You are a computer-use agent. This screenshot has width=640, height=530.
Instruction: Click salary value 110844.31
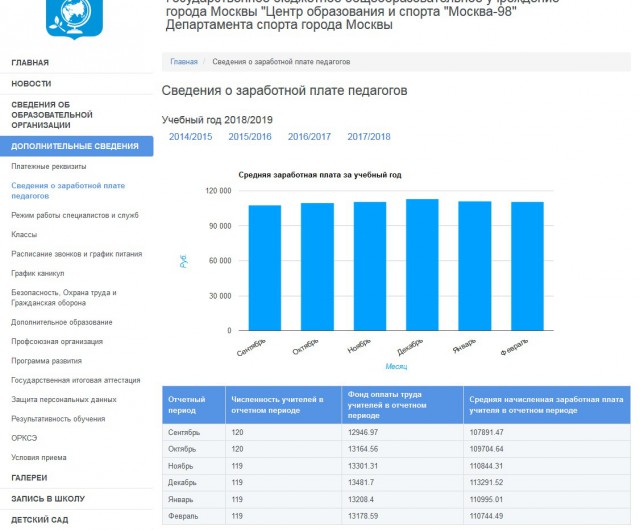[486, 466]
